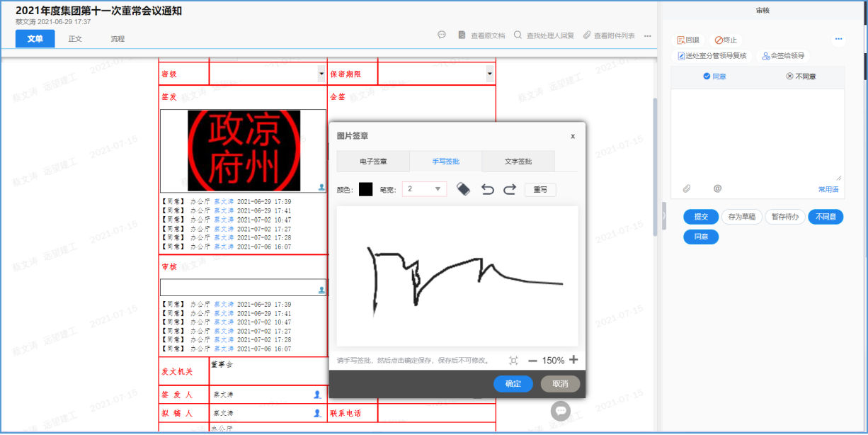Undo the last handwriting stroke
The width and height of the screenshot is (868, 435).
[x=487, y=189]
